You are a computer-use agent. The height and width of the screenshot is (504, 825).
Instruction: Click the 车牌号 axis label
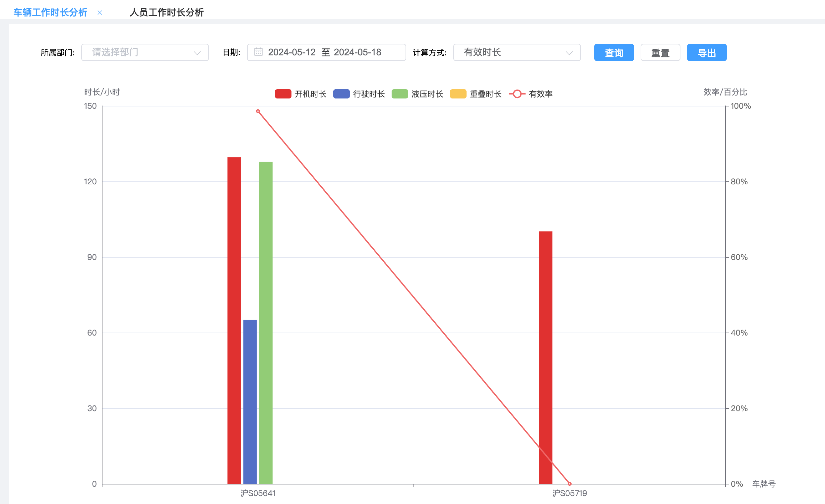(764, 484)
